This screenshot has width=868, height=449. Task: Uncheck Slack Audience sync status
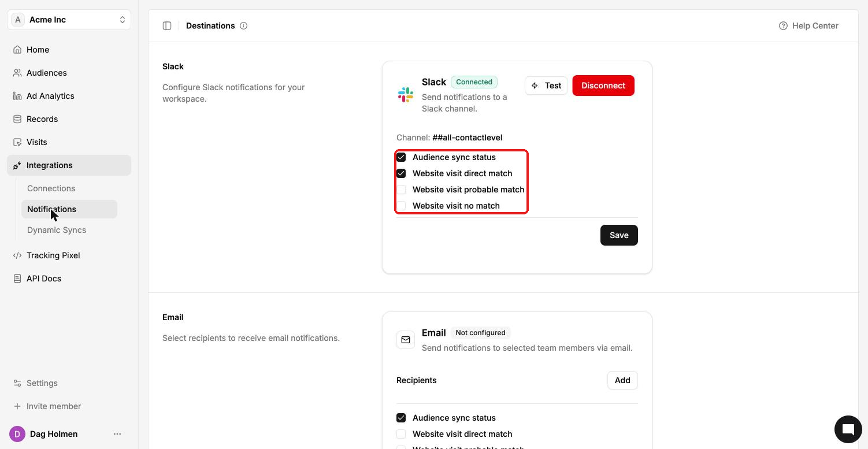click(x=401, y=157)
